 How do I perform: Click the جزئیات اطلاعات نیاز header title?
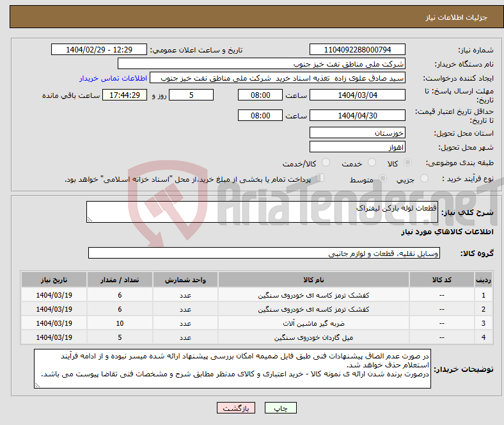click(457, 17)
